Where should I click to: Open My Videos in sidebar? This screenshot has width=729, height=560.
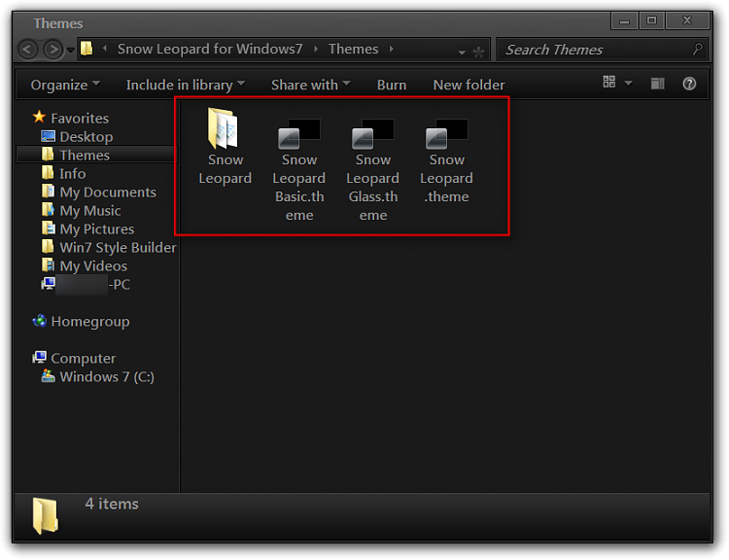[85, 266]
